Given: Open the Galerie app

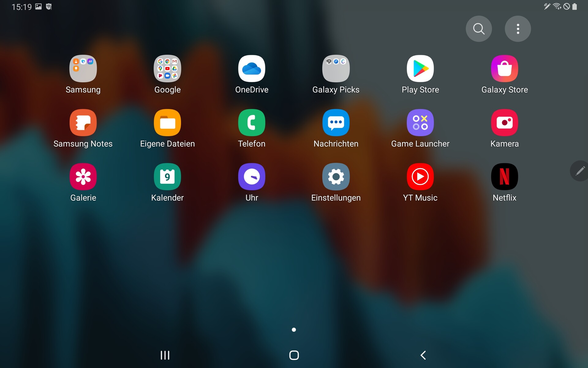Looking at the screenshot, I should click(83, 177).
